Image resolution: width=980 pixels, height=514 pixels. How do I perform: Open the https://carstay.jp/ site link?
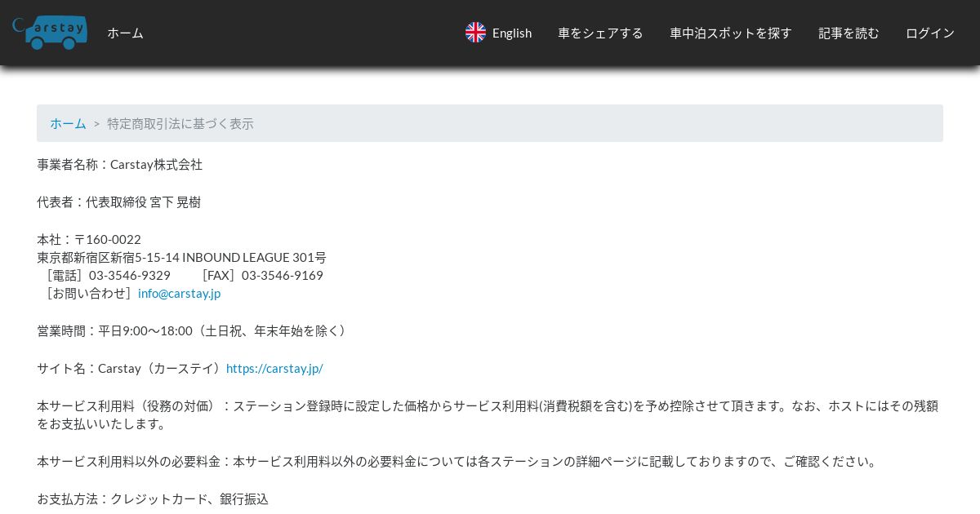coord(274,368)
